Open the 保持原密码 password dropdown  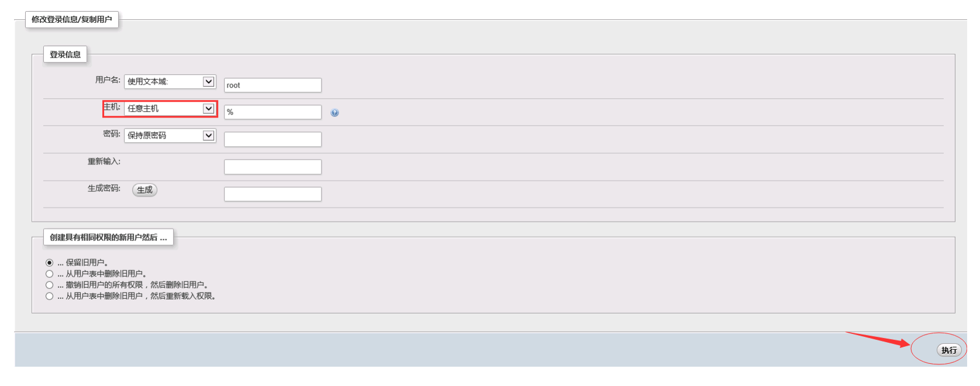[170, 136]
